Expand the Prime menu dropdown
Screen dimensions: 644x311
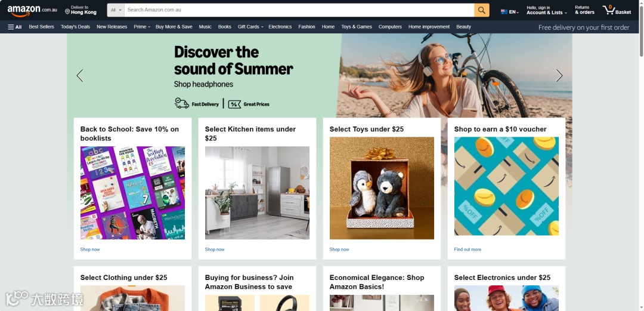[x=142, y=27]
